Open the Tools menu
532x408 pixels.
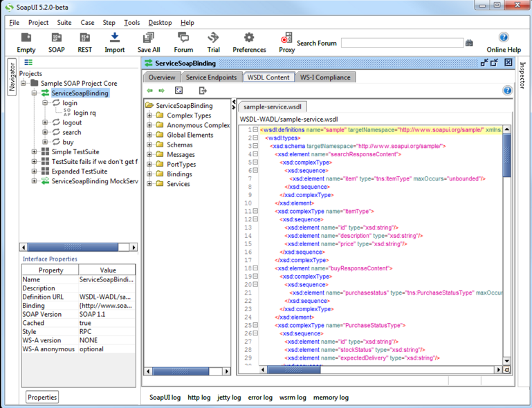click(x=131, y=23)
